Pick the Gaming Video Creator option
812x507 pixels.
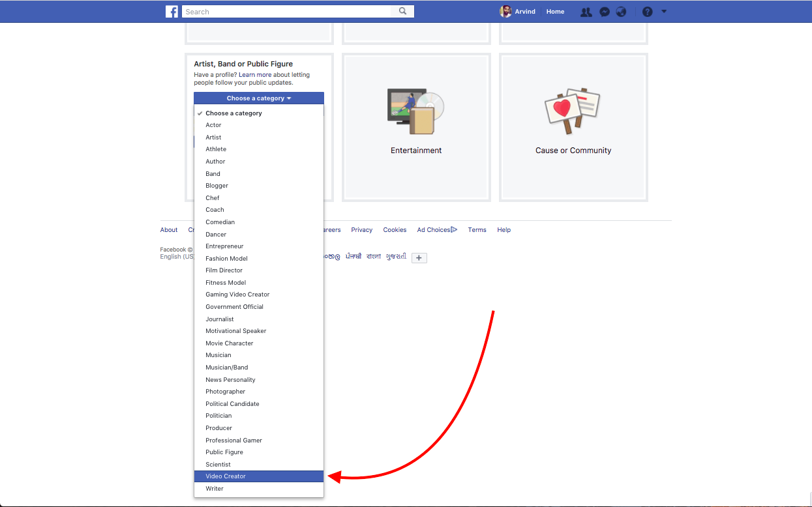pyautogui.click(x=237, y=295)
